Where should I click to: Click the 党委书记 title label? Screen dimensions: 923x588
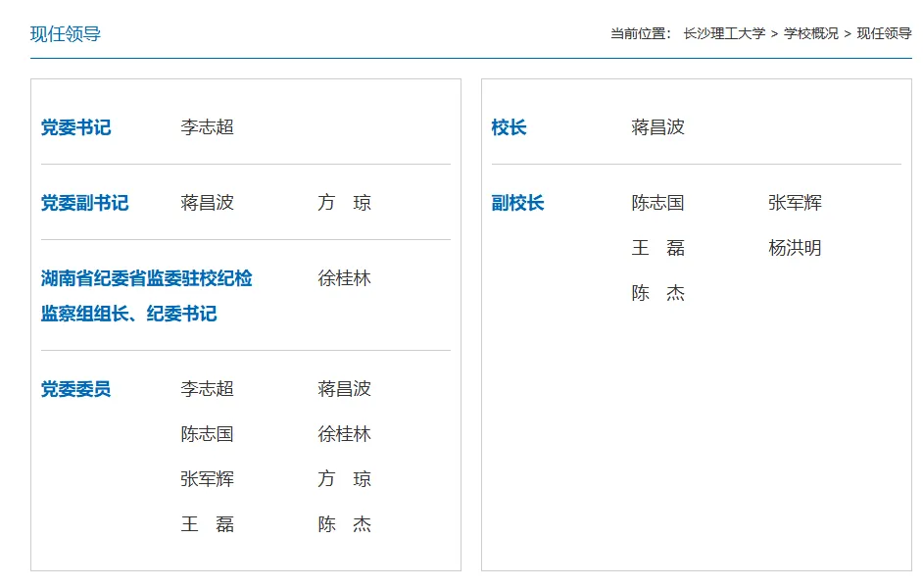75,127
